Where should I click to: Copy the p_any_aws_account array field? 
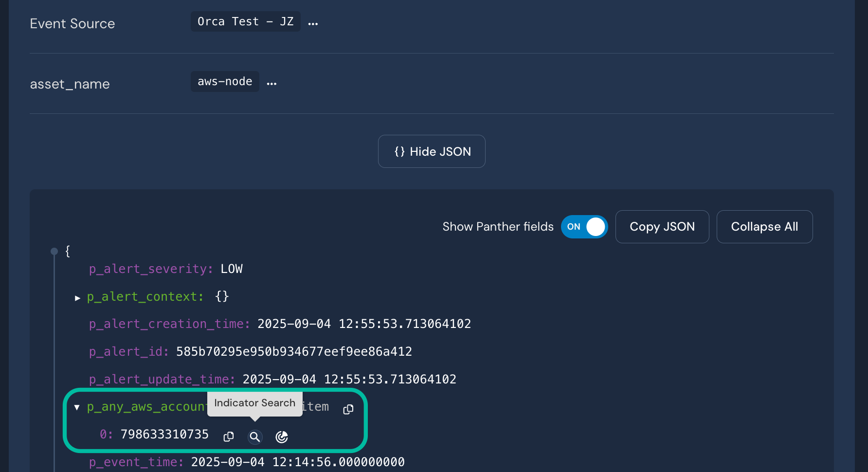coord(348,410)
